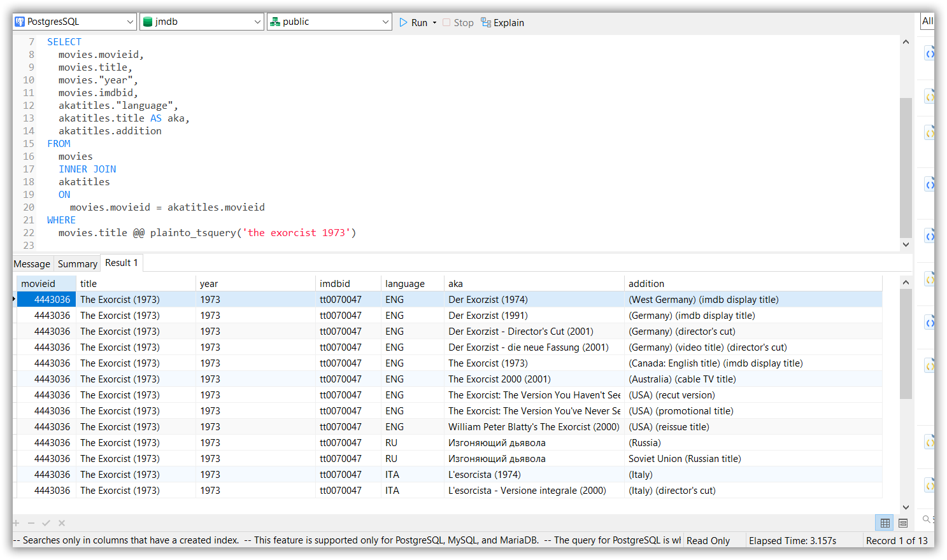The width and height of the screenshot is (947, 560).
Task: Click the delete record minus icon
Action: tap(31, 523)
